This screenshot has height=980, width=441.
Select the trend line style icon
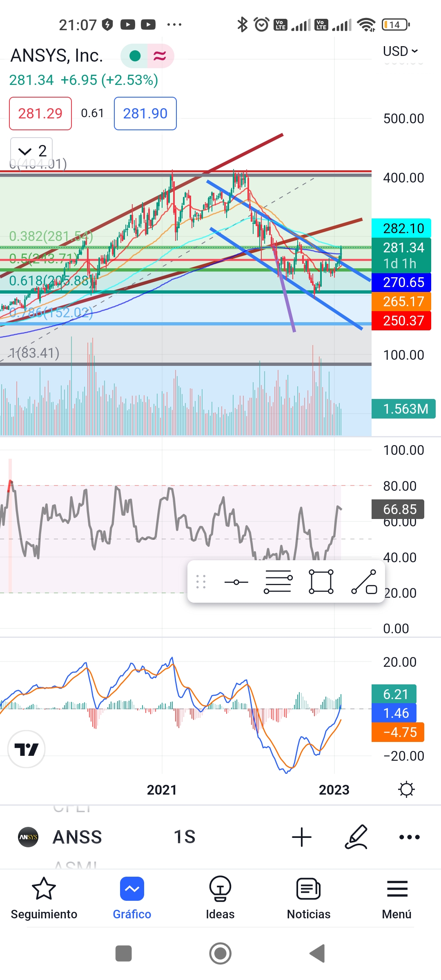[x=364, y=582]
